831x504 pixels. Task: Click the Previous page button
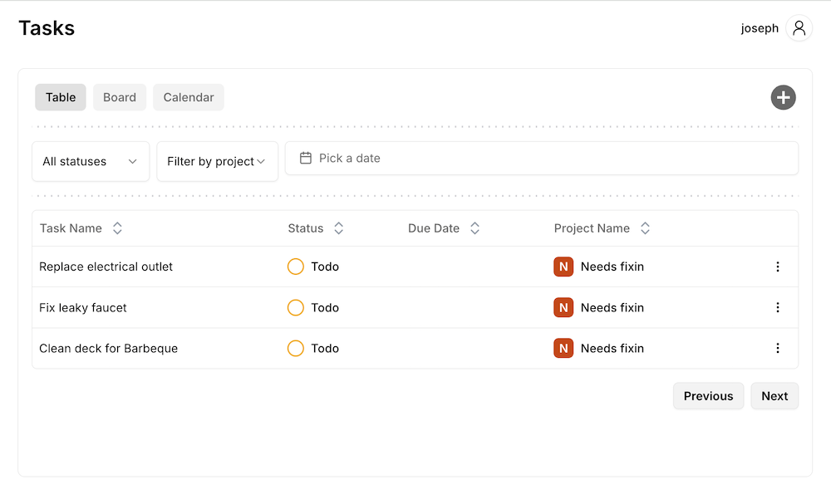click(708, 396)
